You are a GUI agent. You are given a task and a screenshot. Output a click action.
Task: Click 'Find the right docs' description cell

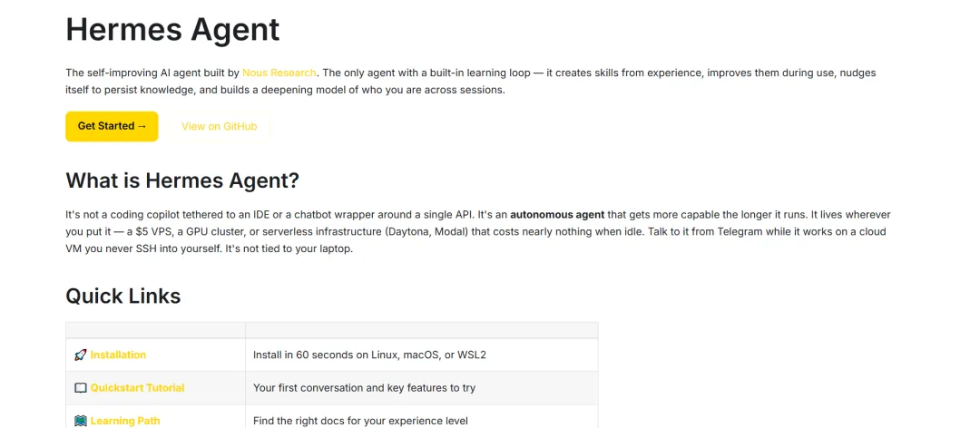click(x=360, y=421)
